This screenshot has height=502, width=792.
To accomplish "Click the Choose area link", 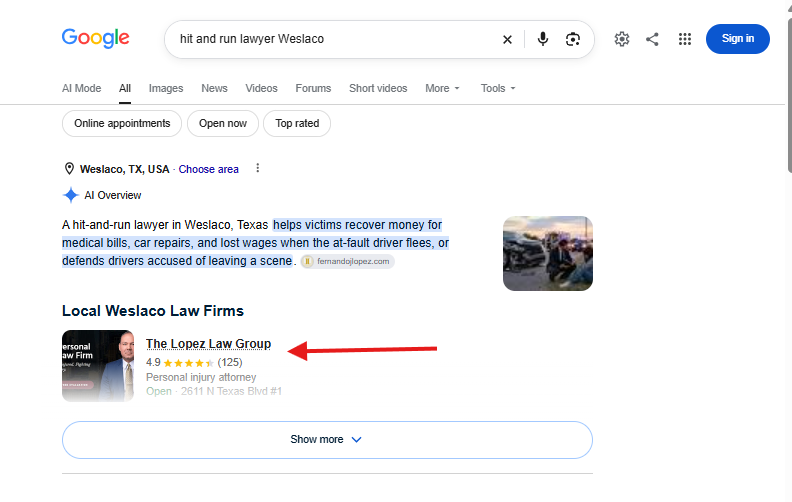I will (x=208, y=169).
